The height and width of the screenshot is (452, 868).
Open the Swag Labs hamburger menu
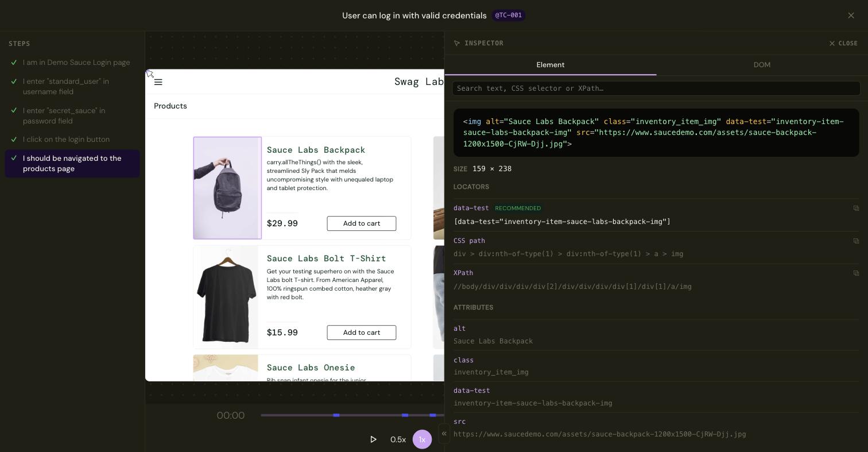tap(158, 82)
